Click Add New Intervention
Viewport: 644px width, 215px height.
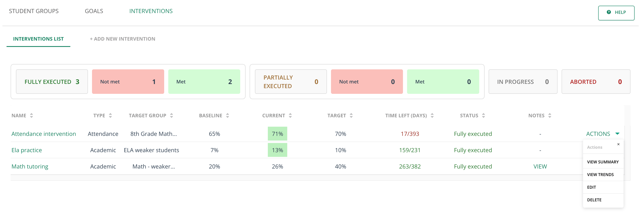pyautogui.click(x=122, y=39)
